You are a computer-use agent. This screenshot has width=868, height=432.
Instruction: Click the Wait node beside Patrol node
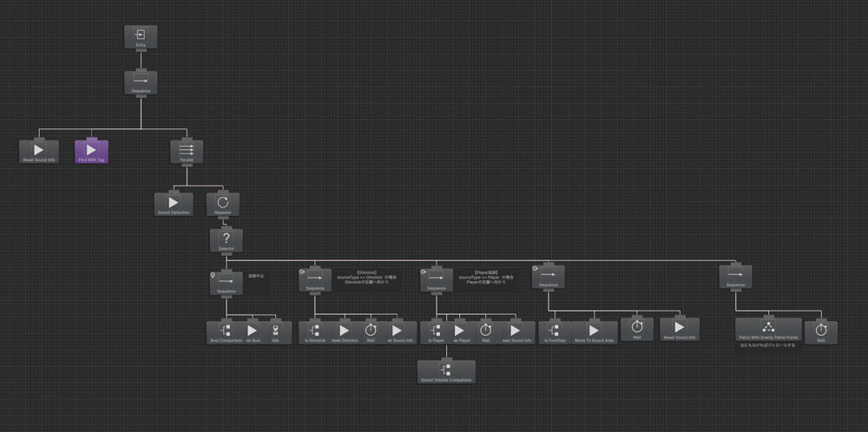point(820,331)
